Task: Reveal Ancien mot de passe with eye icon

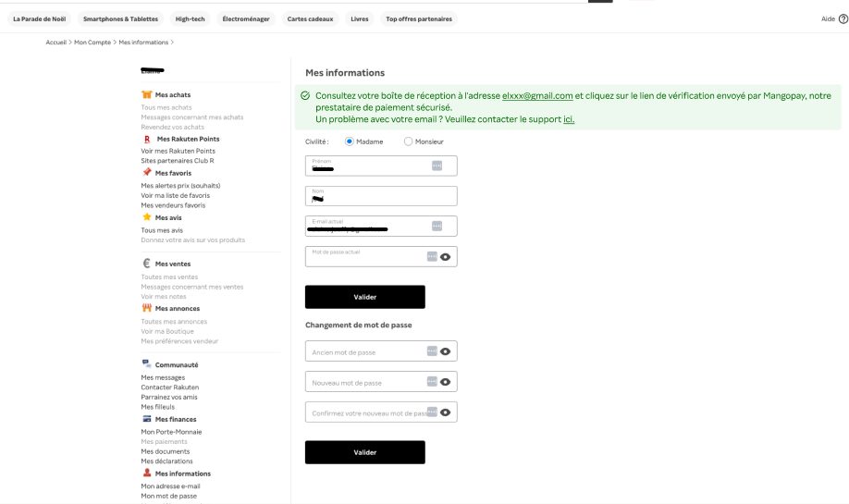Action: (x=446, y=351)
